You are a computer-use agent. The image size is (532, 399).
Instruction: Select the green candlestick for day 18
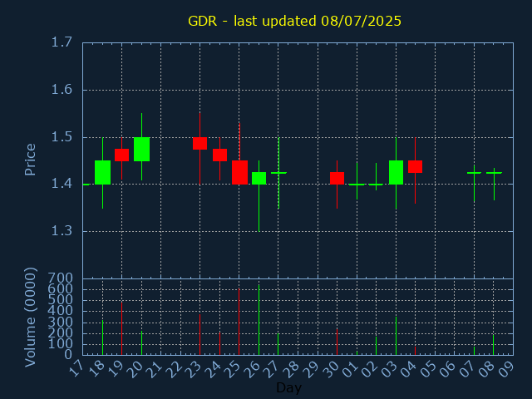(x=102, y=172)
